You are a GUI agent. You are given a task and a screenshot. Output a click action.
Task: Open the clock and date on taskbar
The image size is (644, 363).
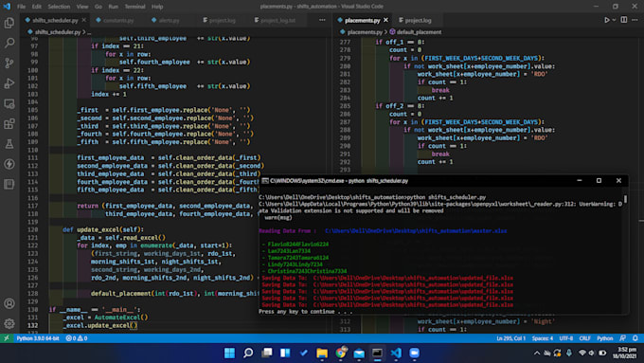coord(624,353)
